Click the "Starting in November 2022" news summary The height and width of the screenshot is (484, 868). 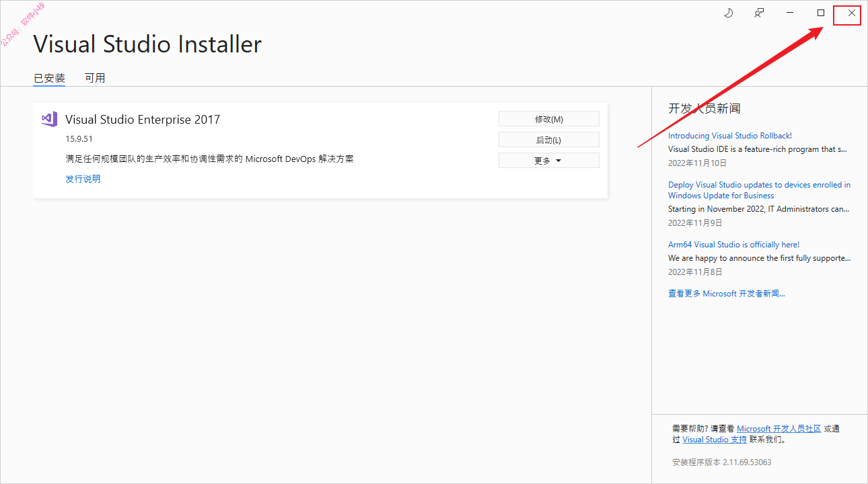click(x=759, y=209)
